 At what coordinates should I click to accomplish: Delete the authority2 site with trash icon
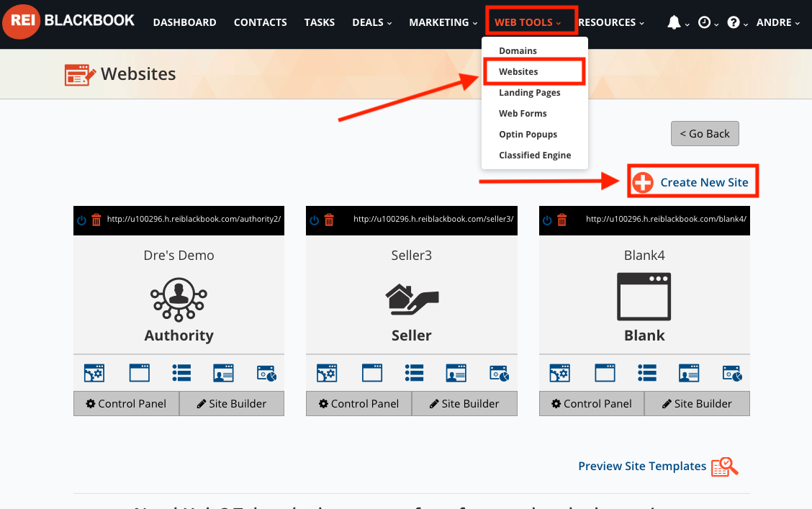click(96, 220)
